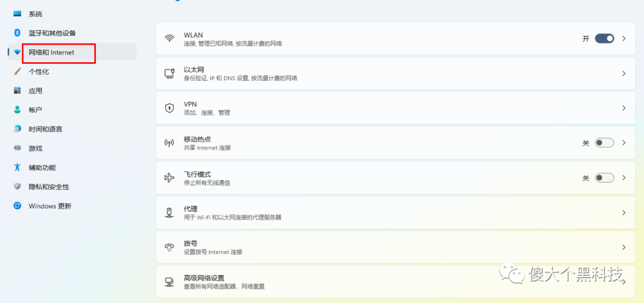
Task: Click the WLAN Wi-Fi signal icon
Action: tap(169, 39)
